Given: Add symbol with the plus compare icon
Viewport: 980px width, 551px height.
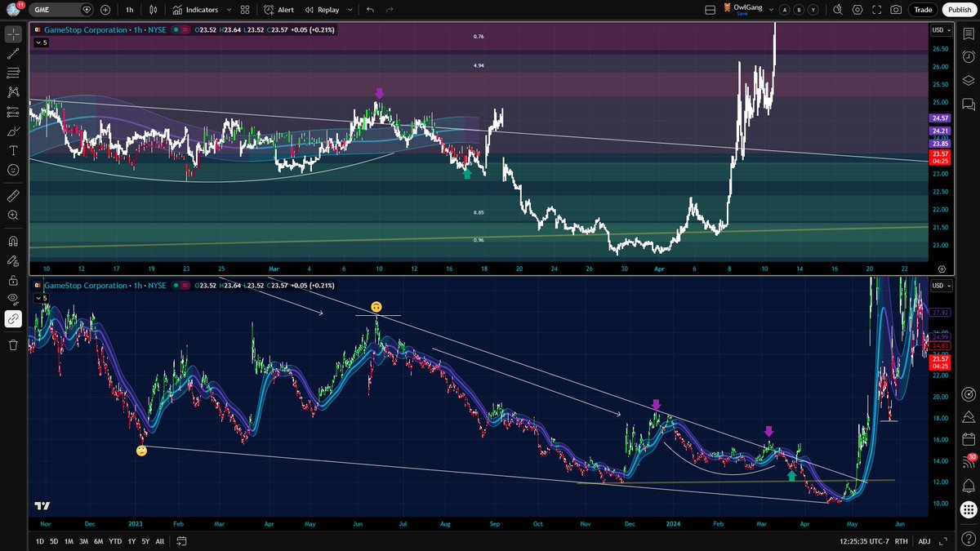Looking at the screenshot, I should (x=105, y=10).
